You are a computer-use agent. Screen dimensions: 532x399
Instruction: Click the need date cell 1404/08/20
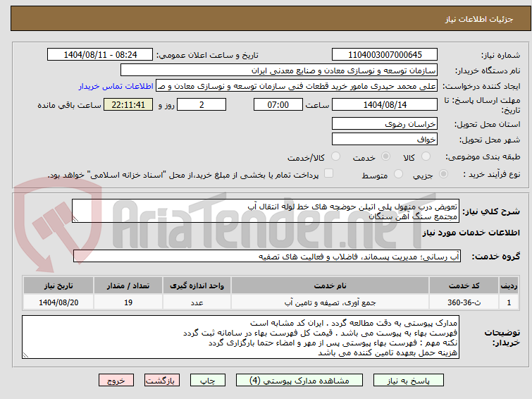click(x=58, y=302)
